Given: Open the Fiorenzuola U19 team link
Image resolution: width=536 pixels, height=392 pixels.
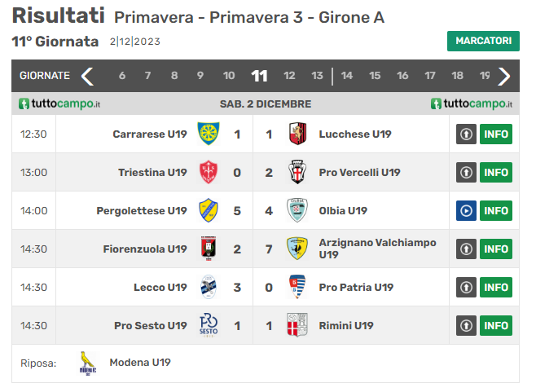Looking at the screenshot, I should tap(145, 249).
